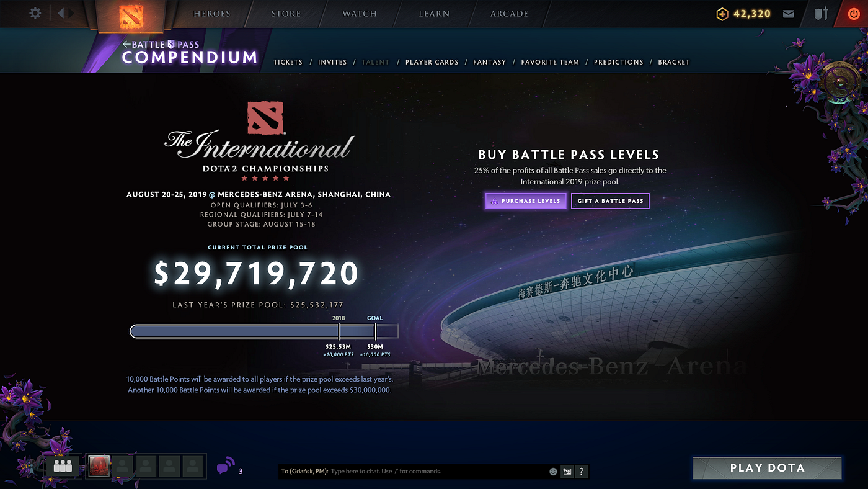Click the emoticon smiley in chat bar

coord(553,472)
